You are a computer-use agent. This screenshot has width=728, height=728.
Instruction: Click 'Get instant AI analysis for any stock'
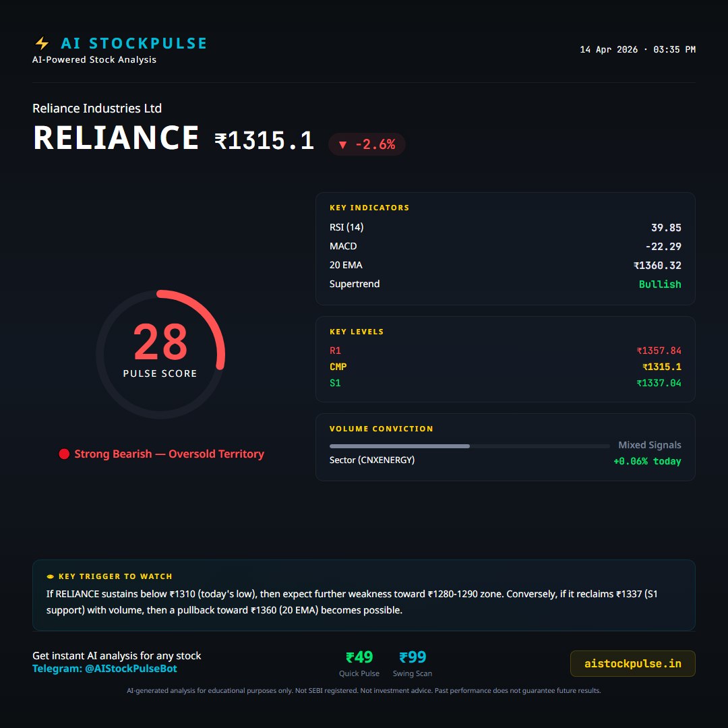(x=117, y=656)
